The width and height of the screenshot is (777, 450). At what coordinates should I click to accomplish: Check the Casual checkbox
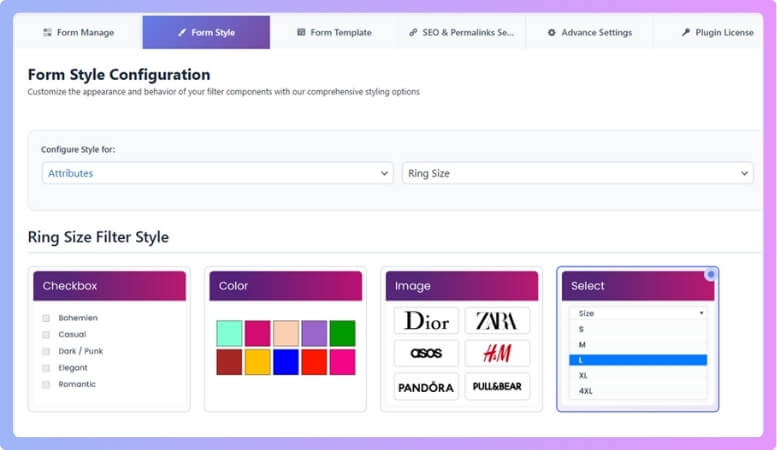[x=46, y=335]
